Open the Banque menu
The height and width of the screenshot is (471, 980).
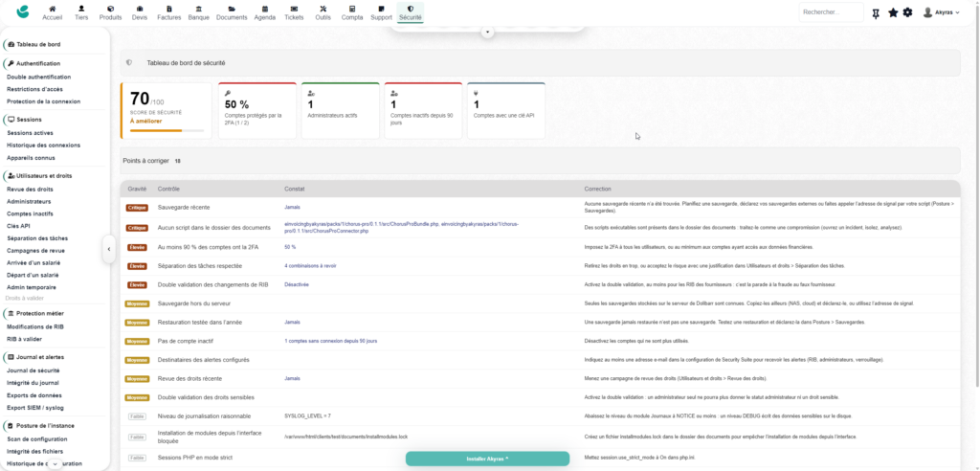tap(199, 12)
